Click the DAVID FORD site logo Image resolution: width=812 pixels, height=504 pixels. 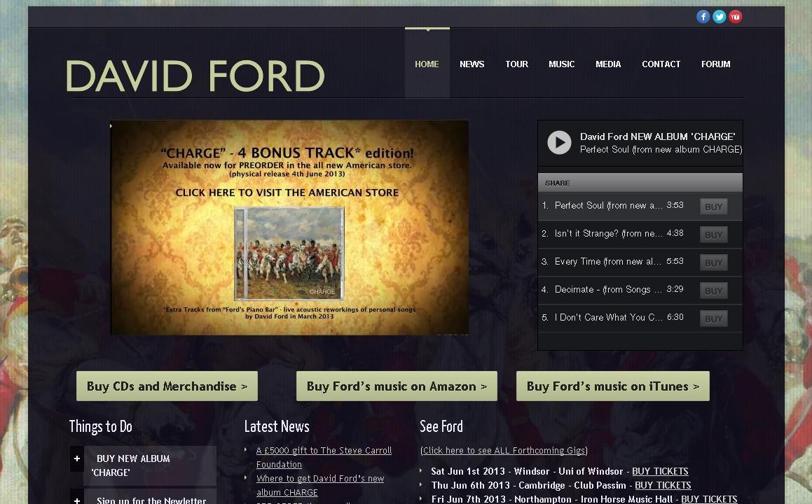(x=195, y=76)
